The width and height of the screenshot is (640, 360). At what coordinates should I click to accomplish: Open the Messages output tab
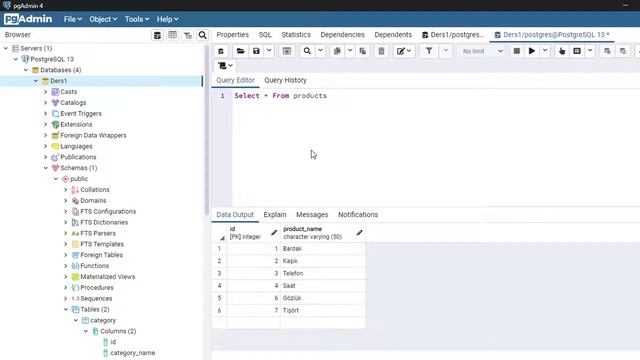(x=312, y=215)
